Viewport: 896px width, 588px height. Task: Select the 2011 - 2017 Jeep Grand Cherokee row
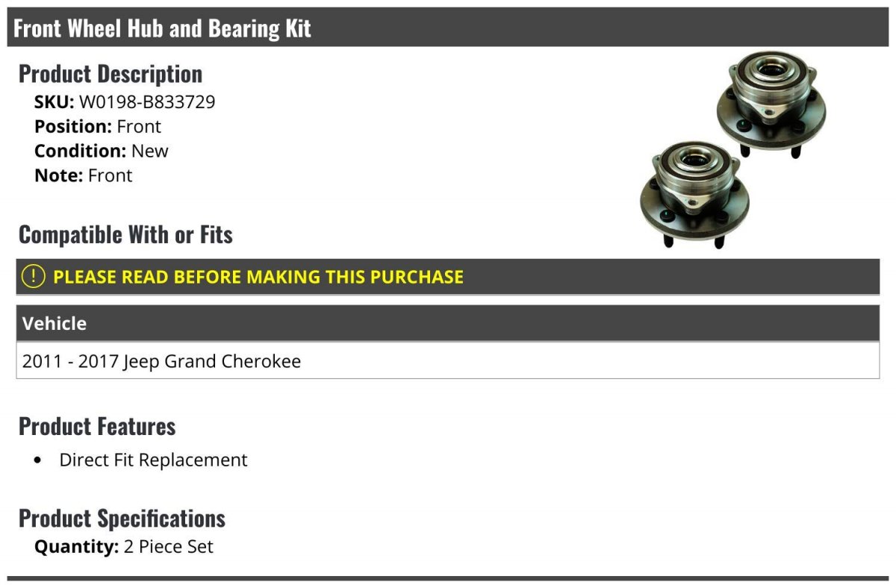[162, 362]
